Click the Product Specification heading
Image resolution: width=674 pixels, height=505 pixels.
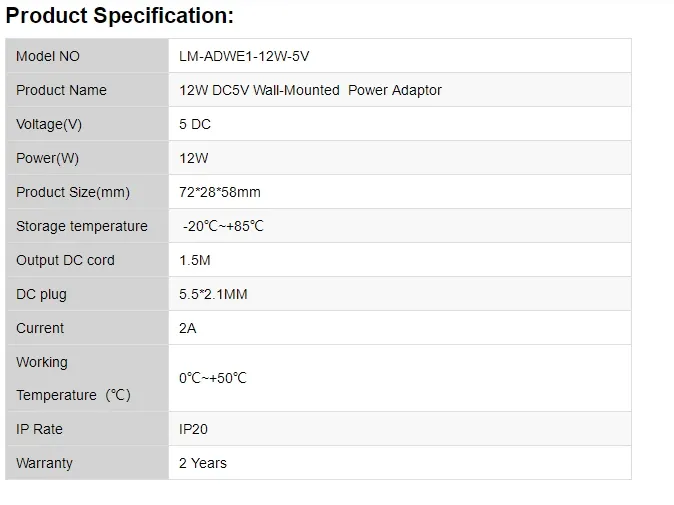(x=120, y=16)
